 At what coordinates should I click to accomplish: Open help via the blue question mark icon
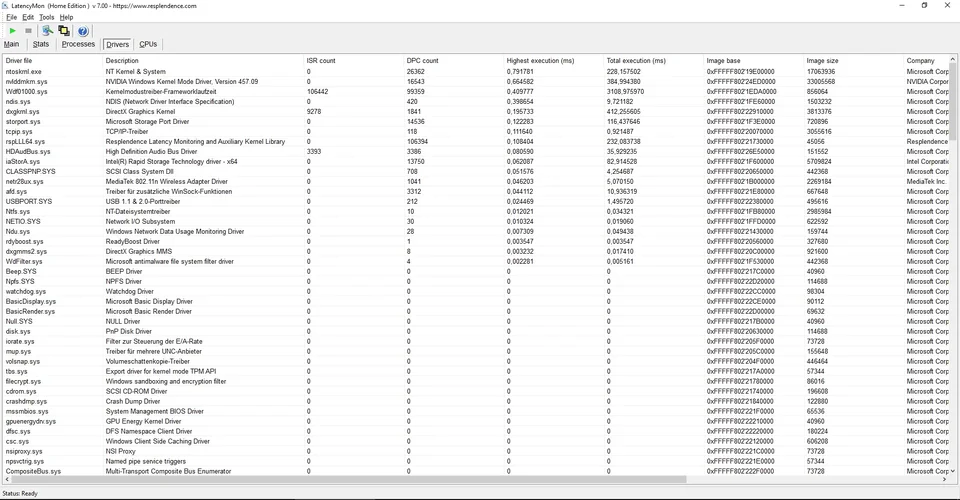[83, 31]
